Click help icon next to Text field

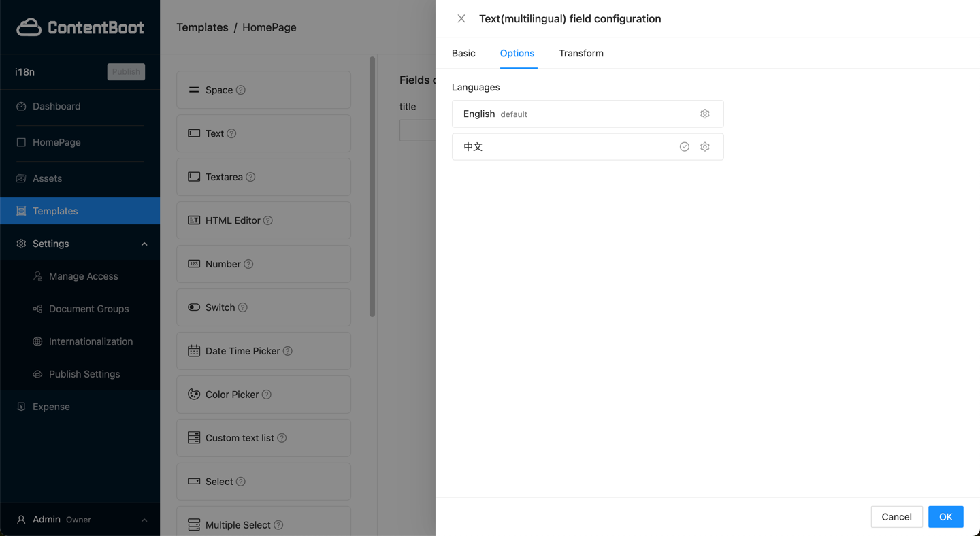pyautogui.click(x=231, y=133)
